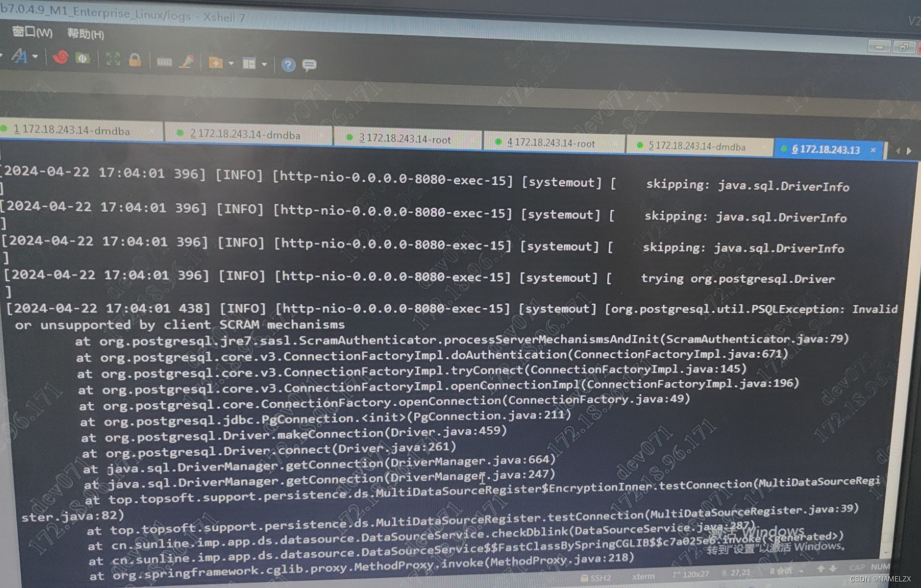
Task: Open the 窗口(W) menu
Action: 32,32
